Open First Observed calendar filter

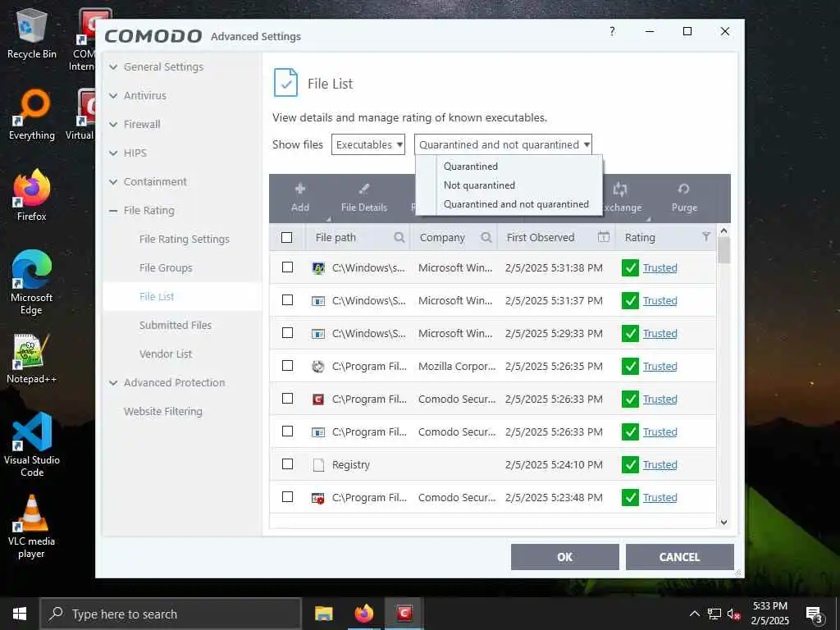[x=604, y=237]
